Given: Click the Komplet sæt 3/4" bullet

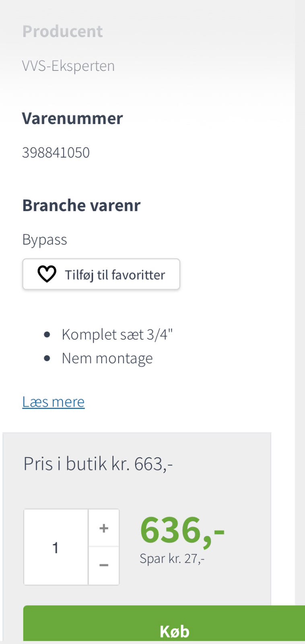Looking at the screenshot, I should point(117,334).
